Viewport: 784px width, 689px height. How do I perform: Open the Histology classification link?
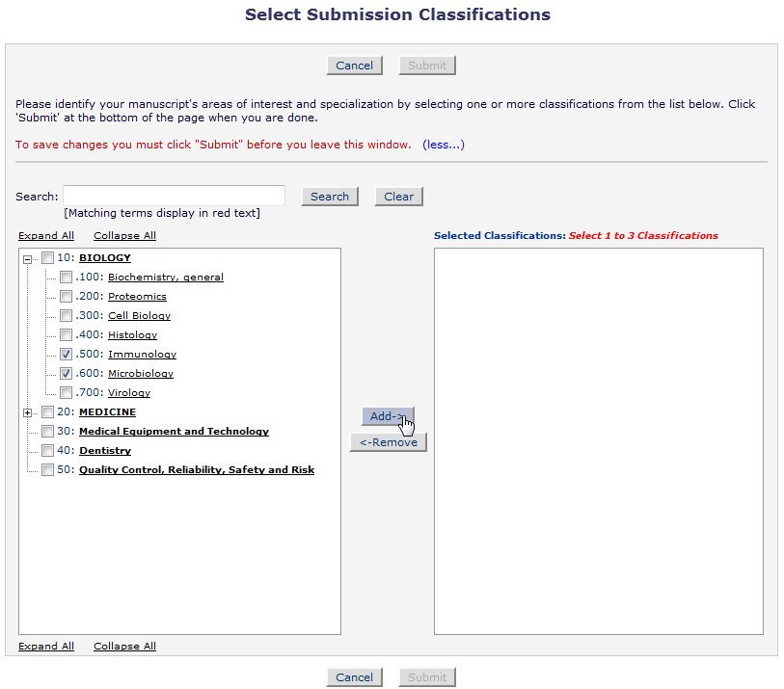tap(132, 334)
